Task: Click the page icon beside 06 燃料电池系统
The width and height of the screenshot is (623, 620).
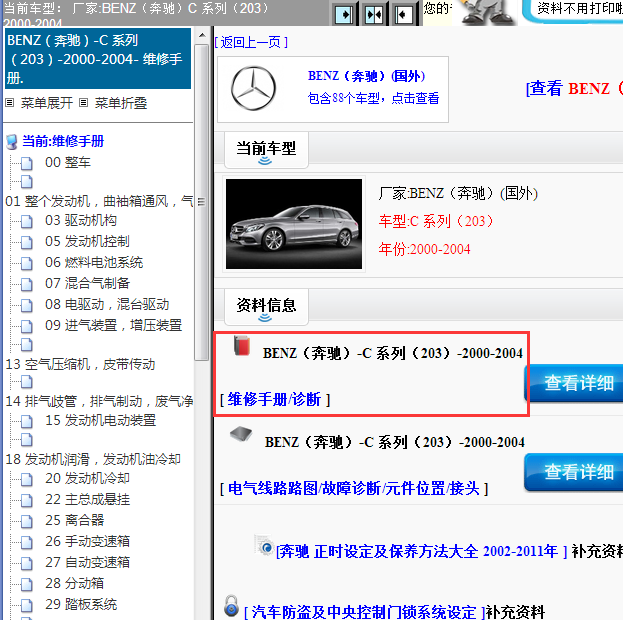Action: pos(27,263)
